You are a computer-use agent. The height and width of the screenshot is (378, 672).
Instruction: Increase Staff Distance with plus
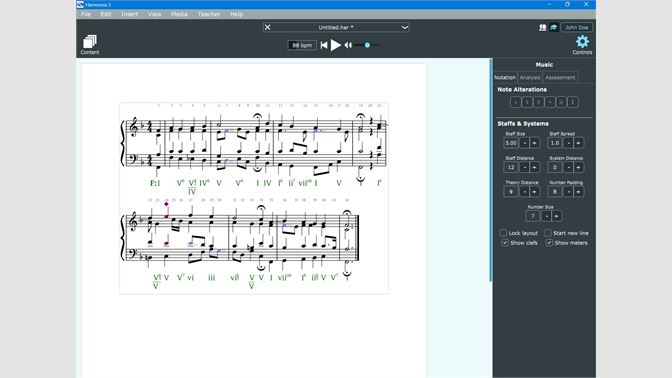pyautogui.click(x=534, y=168)
